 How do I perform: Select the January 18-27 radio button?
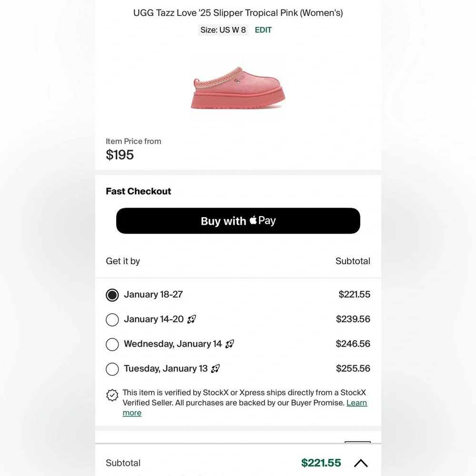click(x=112, y=295)
